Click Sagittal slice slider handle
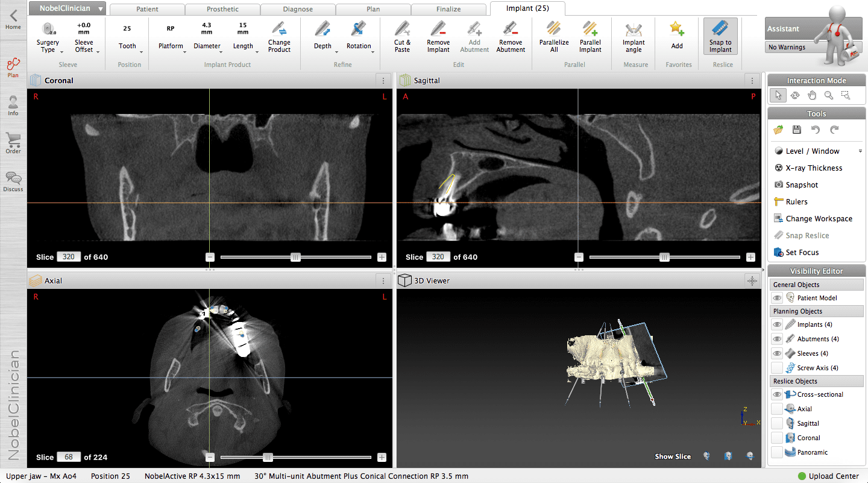 664,257
